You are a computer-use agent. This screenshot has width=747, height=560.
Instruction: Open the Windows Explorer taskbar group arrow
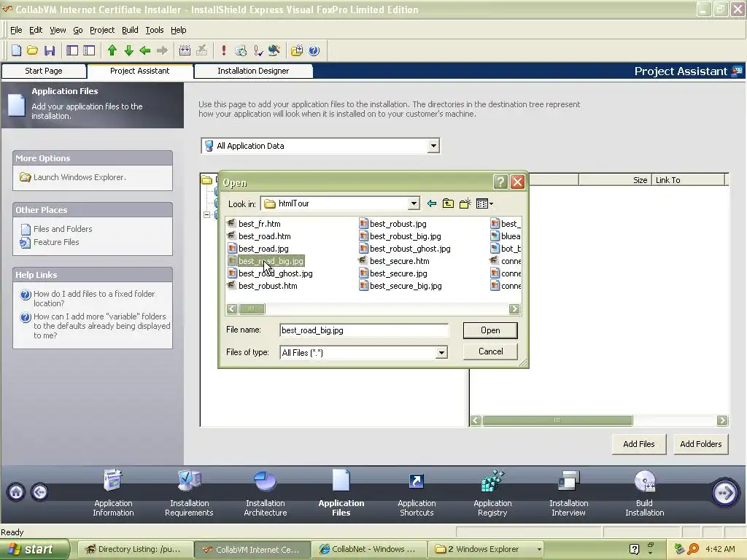coord(539,550)
